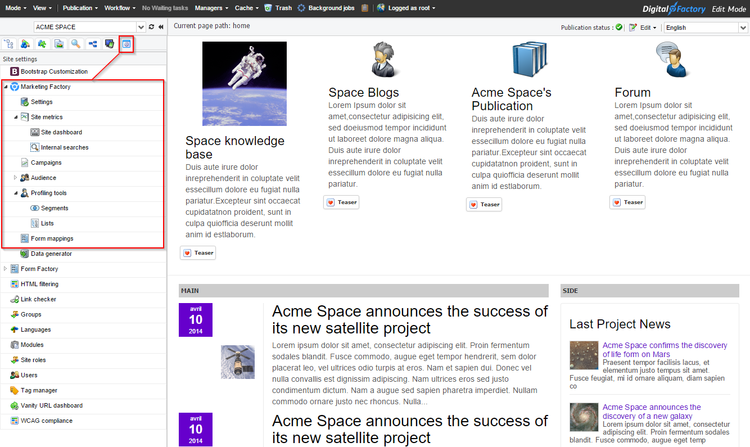Viewport: 750px width, 447px height.
Task: Refresh the site panel
Action: point(152,27)
